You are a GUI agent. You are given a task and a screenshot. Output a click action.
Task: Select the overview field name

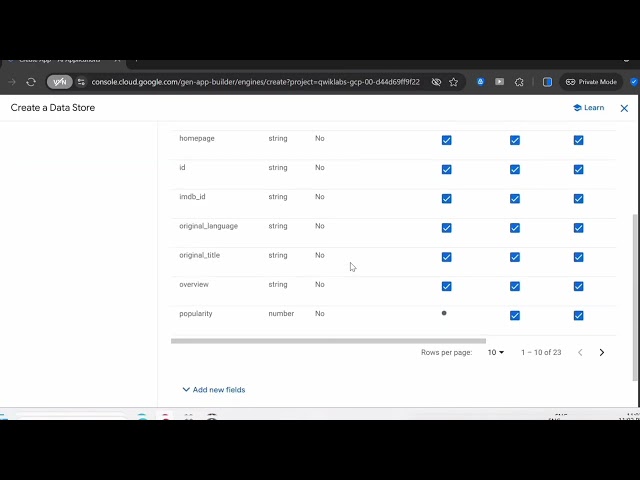point(194,284)
